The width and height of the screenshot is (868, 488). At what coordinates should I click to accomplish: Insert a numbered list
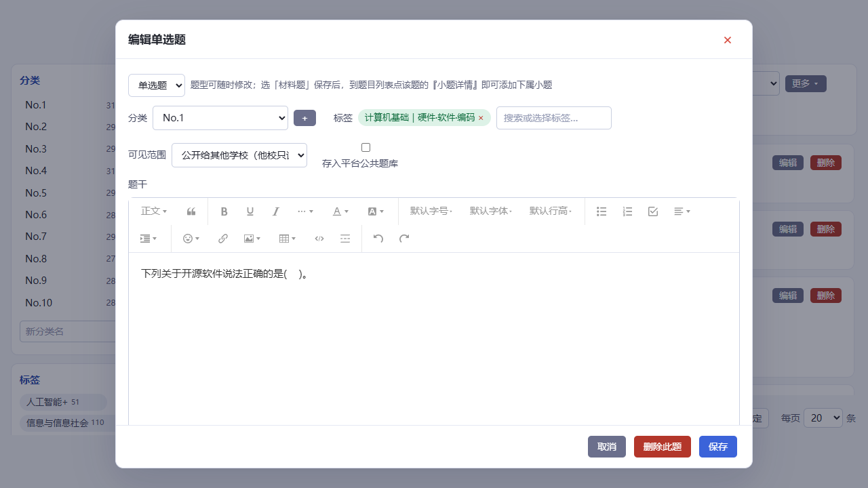(x=627, y=211)
